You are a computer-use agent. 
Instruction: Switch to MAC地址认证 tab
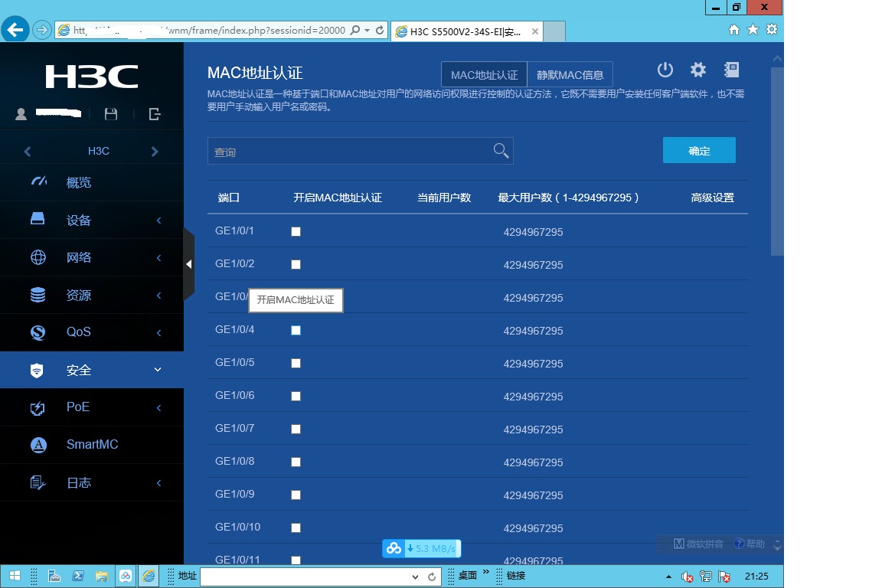485,75
